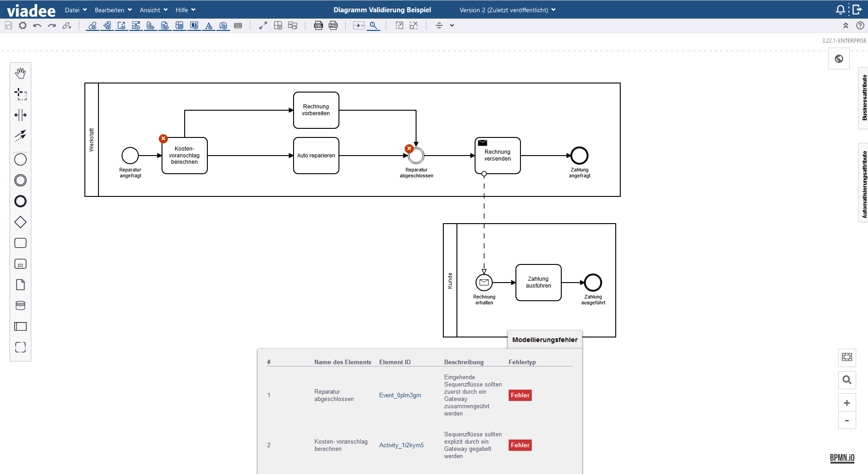Open the Hilfe menu

(186, 10)
